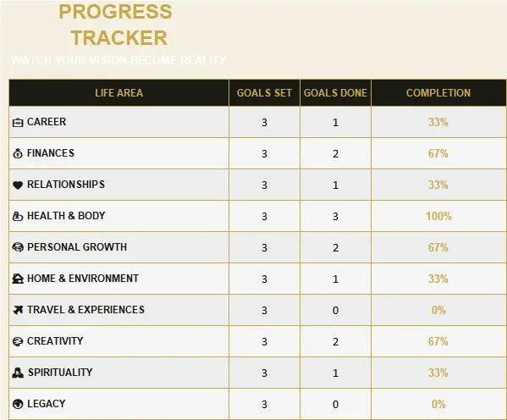Click the briefcase icon beside Career

(x=18, y=123)
